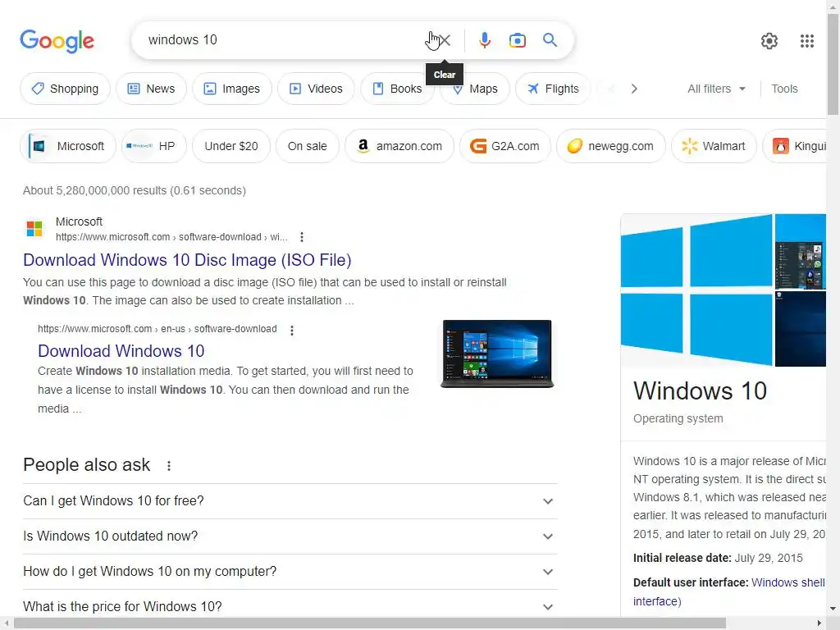Expand 'Can I get Windows 10 for free?'
This screenshot has width=840, height=630.
tap(290, 501)
